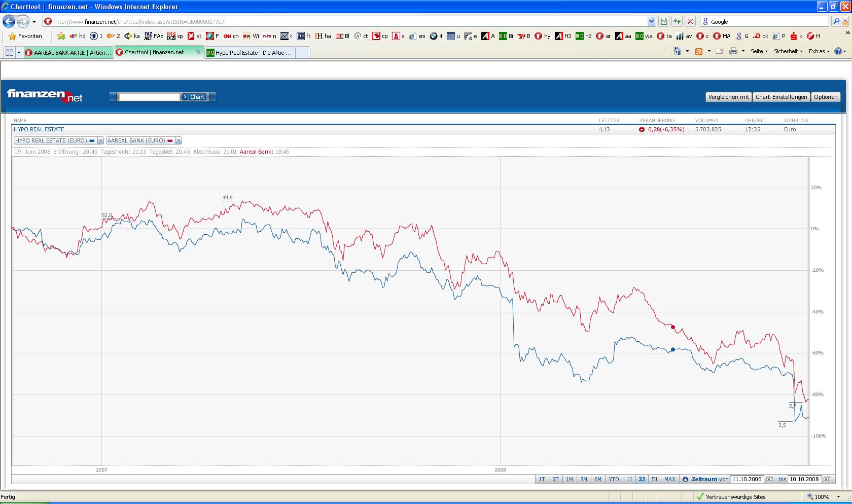This screenshot has width=852, height=504.
Task: Remove the HYPO REAL ESTATE (EURO) series
Action: 100,141
